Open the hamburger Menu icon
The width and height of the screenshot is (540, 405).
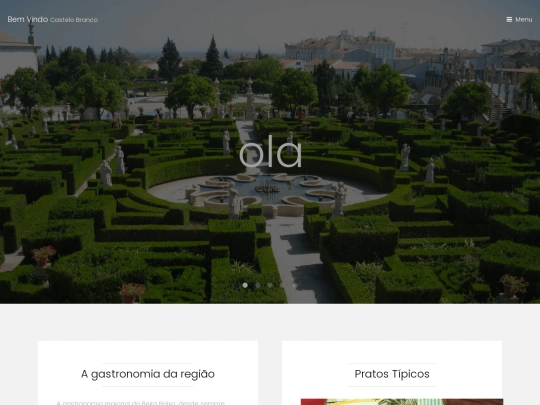(509, 20)
